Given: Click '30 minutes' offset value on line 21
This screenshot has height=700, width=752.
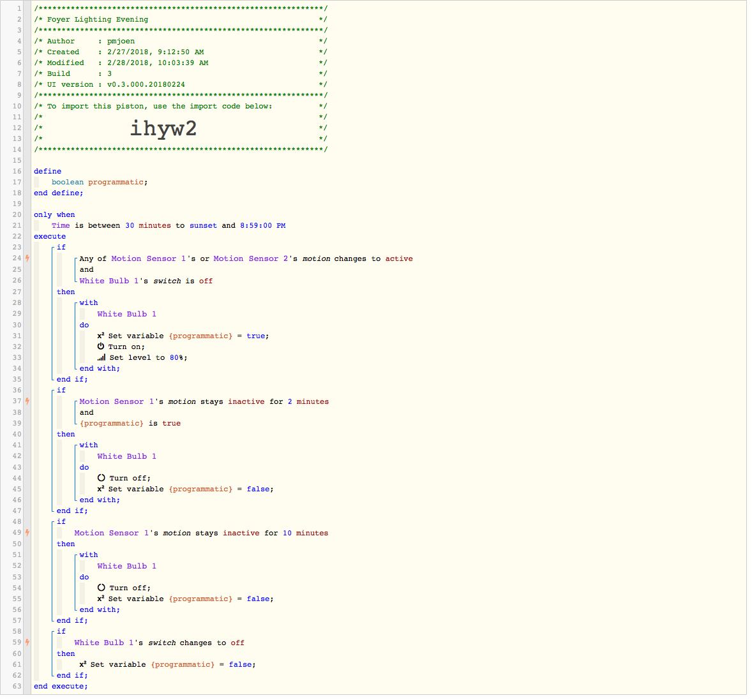Looking at the screenshot, I should click(x=148, y=225).
